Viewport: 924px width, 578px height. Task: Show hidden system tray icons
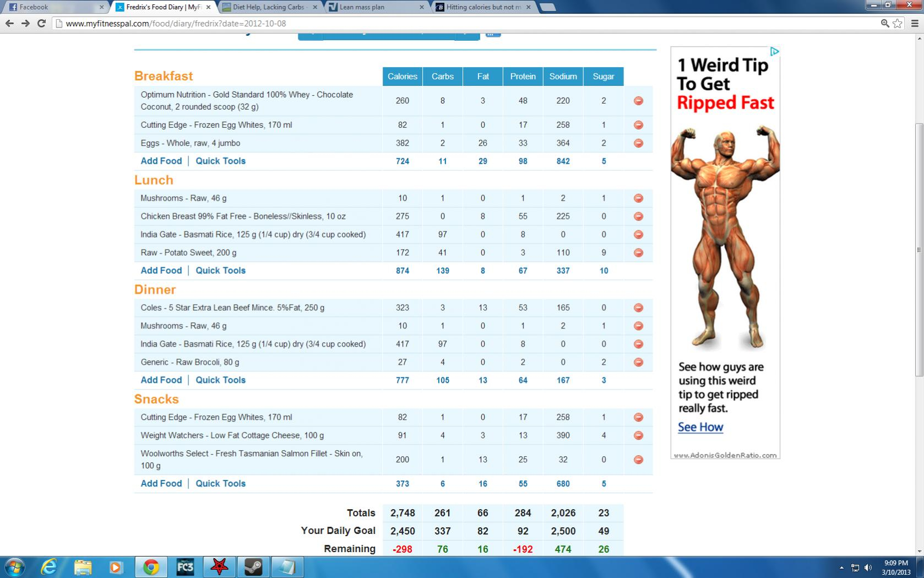tap(841, 568)
